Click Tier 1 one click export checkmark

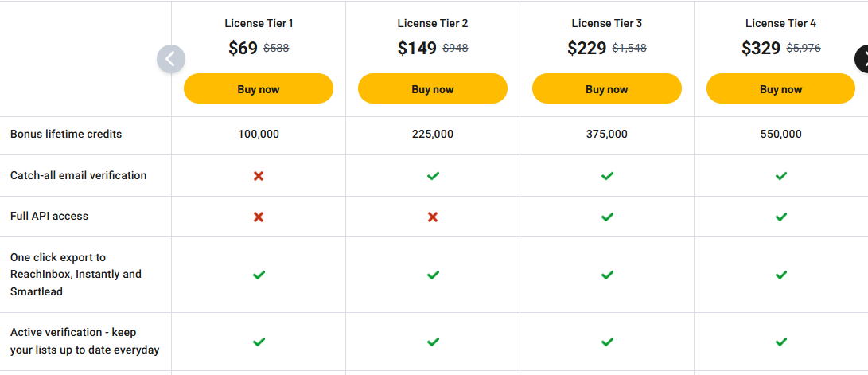tap(259, 275)
